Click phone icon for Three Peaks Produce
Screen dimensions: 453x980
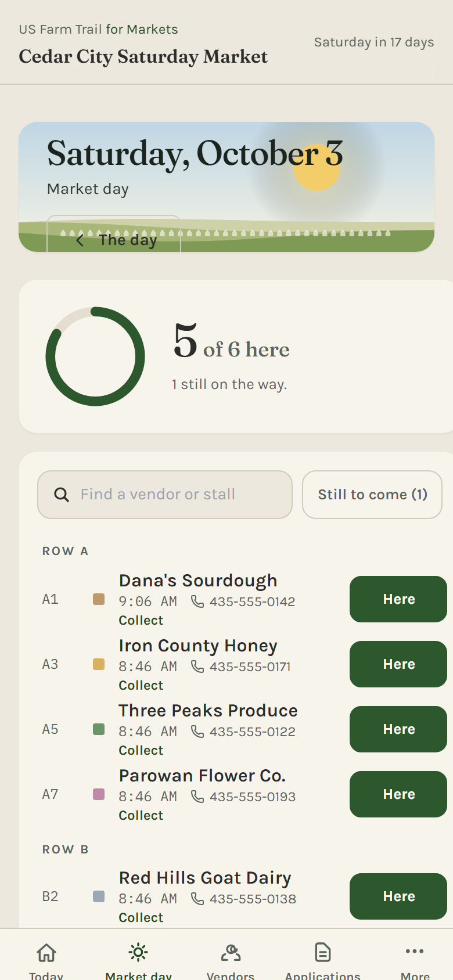[x=197, y=732]
